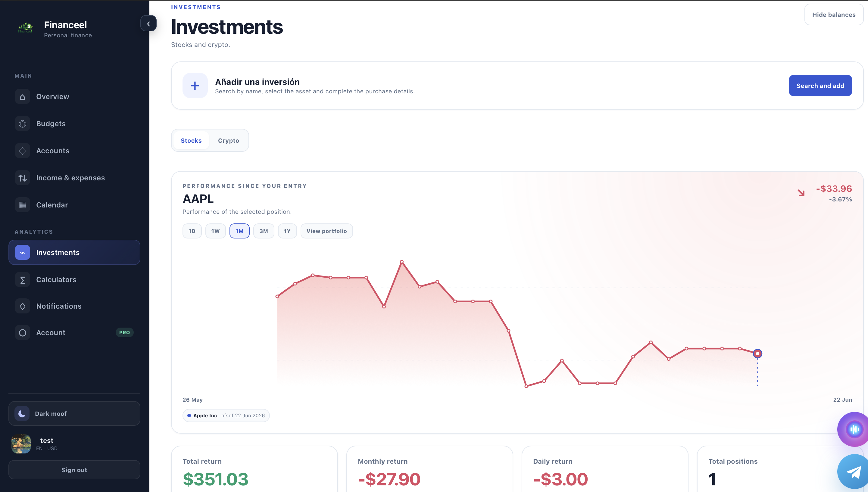Click the Apple Inc. legend chip
This screenshot has width=868, height=492.
(226, 416)
